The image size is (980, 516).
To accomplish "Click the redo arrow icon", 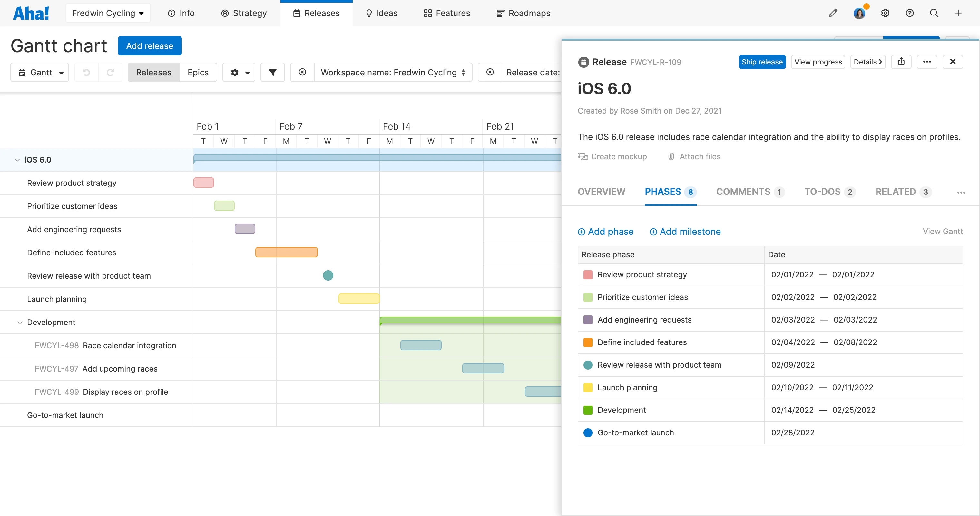I will (x=110, y=72).
